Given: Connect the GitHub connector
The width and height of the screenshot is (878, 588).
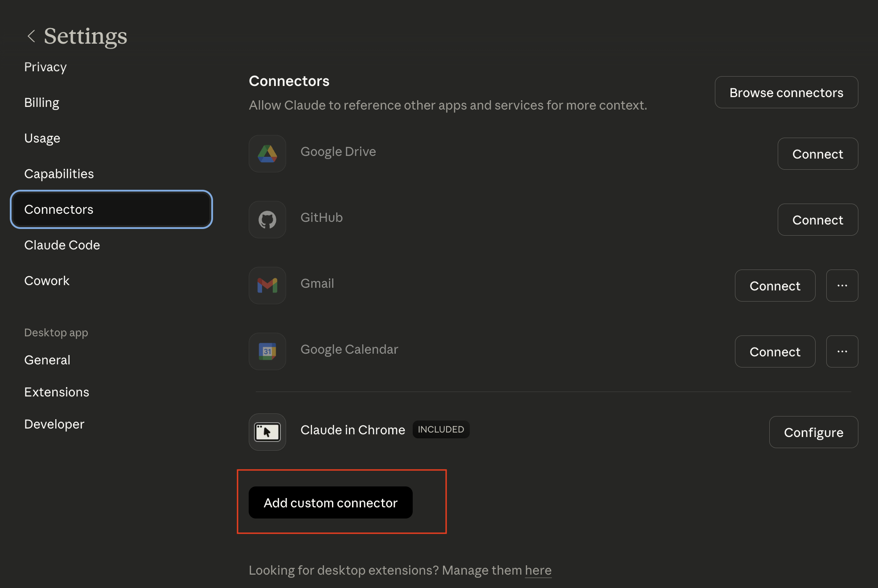Looking at the screenshot, I should click(817, 220).
